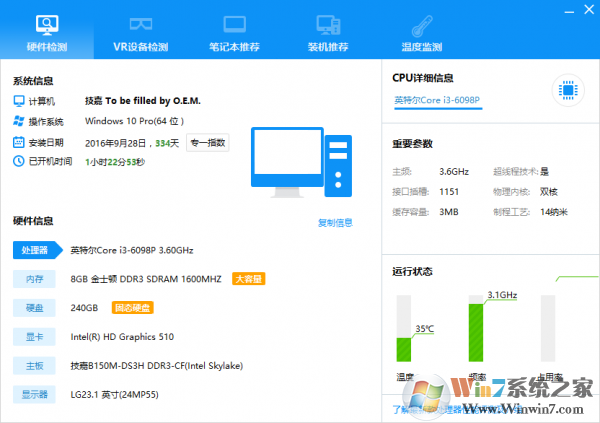600x423 pixels.
Task: Click the laptop icon in header
Action: [x=235, y=24]
